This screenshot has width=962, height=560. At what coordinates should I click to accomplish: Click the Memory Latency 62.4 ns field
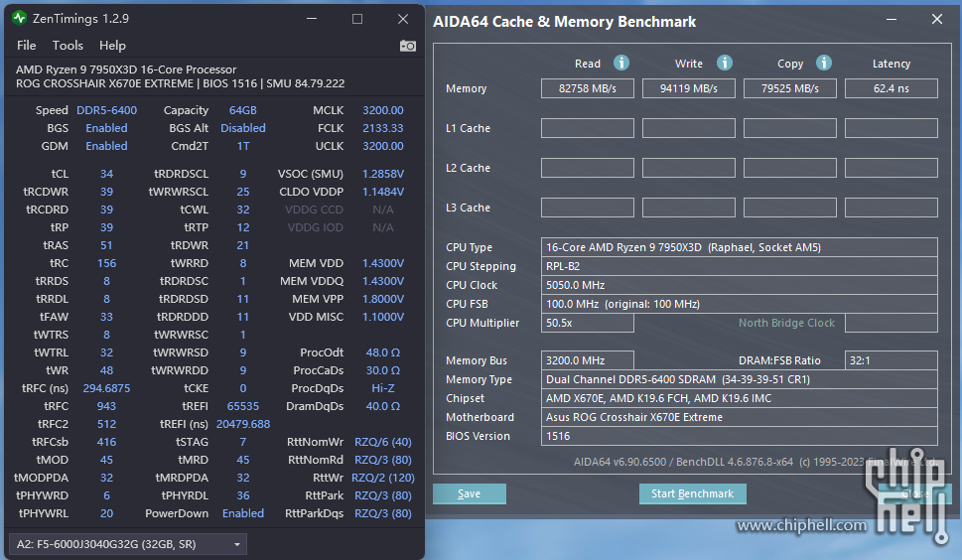(x=891, y=88)
